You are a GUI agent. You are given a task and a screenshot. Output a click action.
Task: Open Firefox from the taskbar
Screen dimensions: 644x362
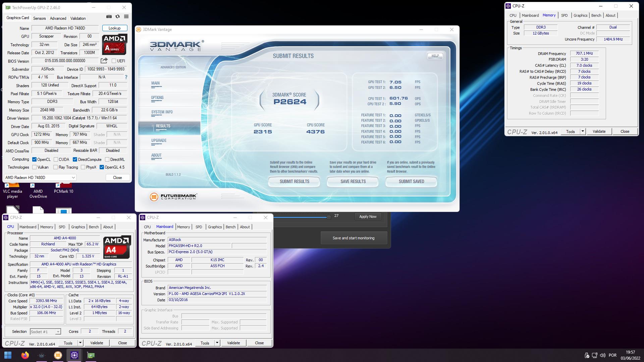tap(25, 355)
